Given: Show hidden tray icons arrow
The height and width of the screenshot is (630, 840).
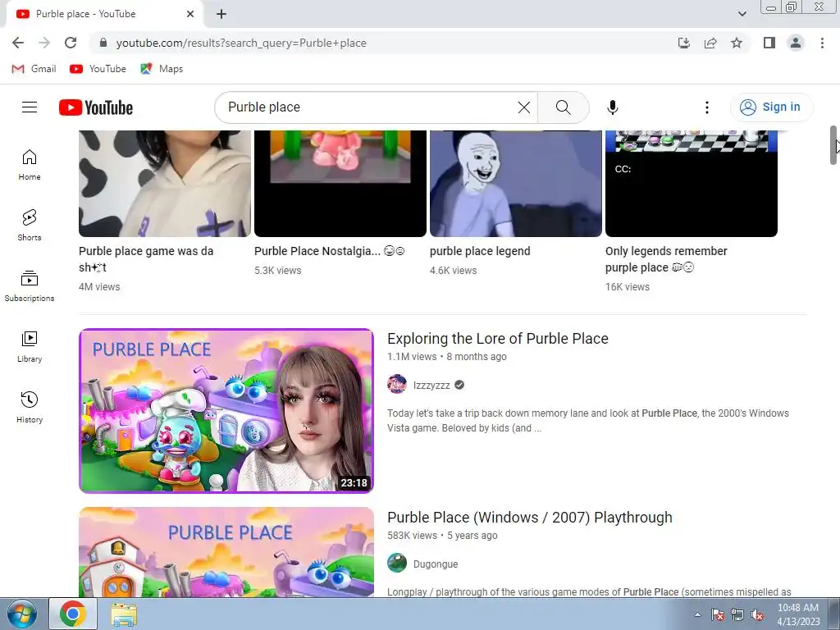Looking at the screenshot, I should click(697, 614).
